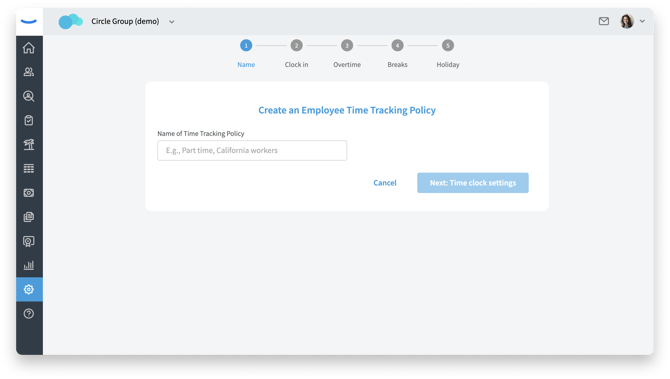Select the settings gear sidebar icon
The height and width of the screenshot is (379, 670).
(x=29, y=290)
